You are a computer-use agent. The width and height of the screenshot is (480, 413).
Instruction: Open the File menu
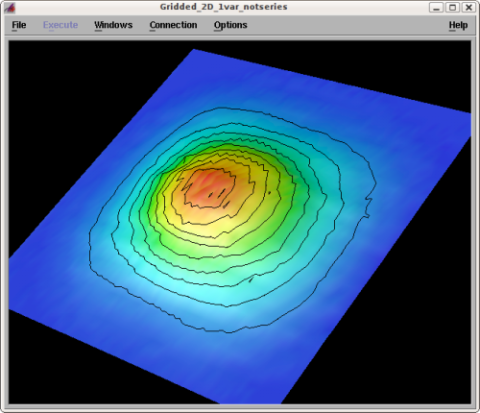tap(19, 25)
